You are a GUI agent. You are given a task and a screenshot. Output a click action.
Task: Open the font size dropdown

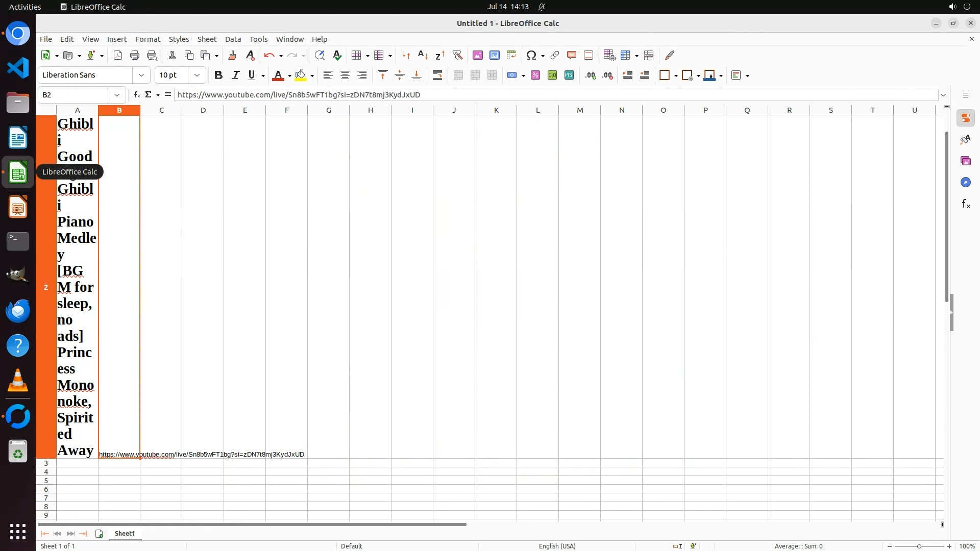point(197,76)
